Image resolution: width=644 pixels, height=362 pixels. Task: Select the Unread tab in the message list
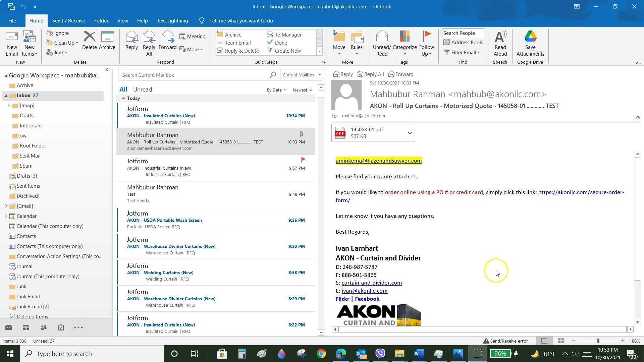pyautogui.click(x=142, y=89)
